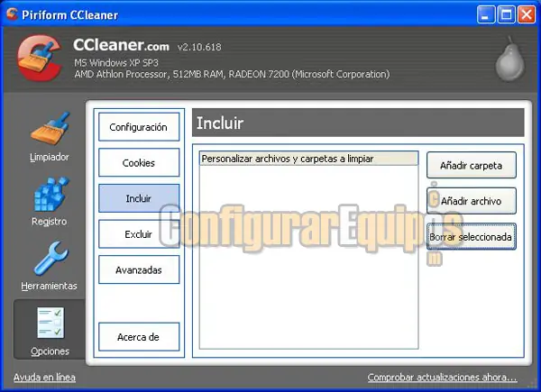Screen dimensions: 541x392
Task: Click the Borrar seleccionada button
Action: pos(472,236)
